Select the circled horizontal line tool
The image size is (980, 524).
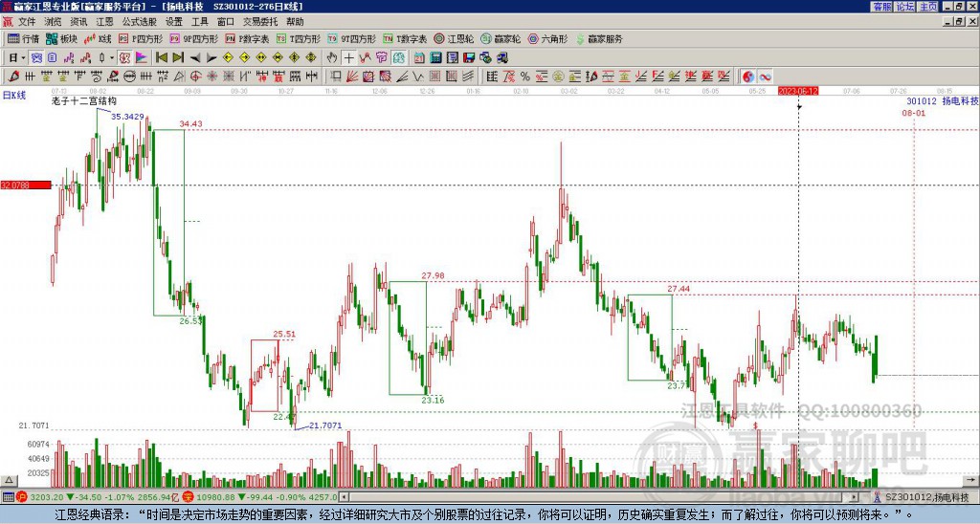coord(129,76)
